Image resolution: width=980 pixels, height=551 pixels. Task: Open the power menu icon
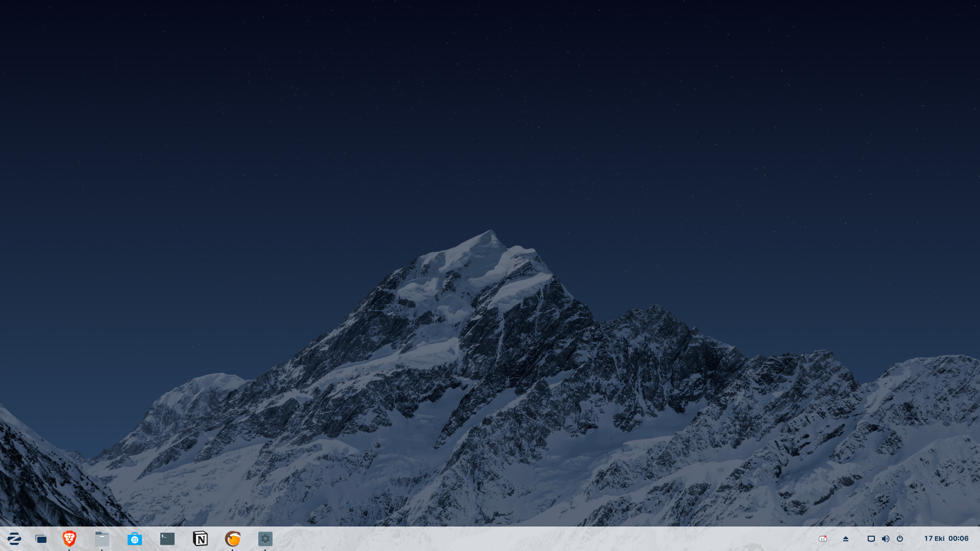900,539
